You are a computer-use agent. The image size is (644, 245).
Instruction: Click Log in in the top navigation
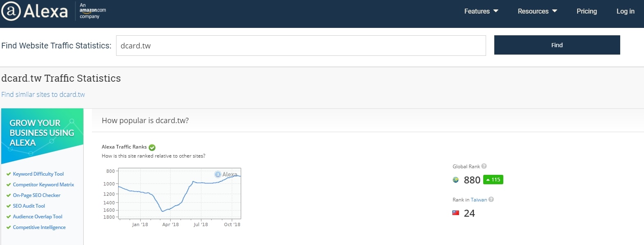[625, 11]
